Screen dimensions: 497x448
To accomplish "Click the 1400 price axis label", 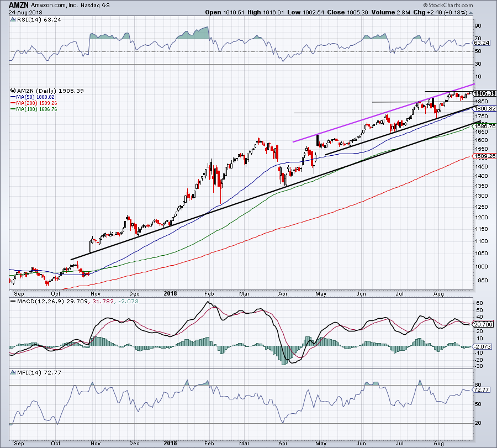I will tap(481, 176).
